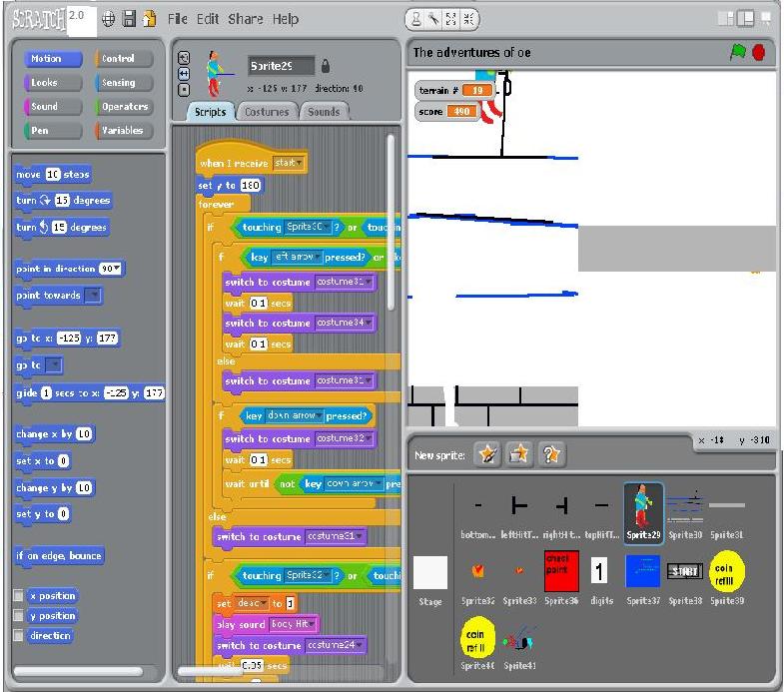The image size is (784, 692).
Task: Switch to the Costumes tab
Action: 267,112
